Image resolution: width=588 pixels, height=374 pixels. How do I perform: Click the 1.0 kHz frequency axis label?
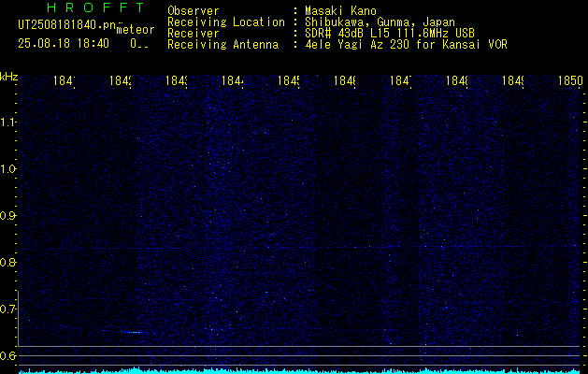(x=7, y=169)
